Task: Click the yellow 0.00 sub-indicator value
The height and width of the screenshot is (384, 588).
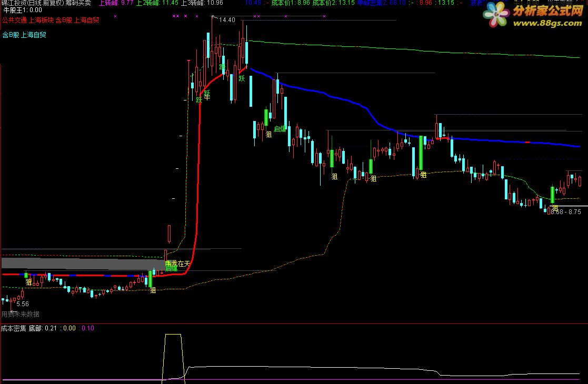Action: point(69,328)
